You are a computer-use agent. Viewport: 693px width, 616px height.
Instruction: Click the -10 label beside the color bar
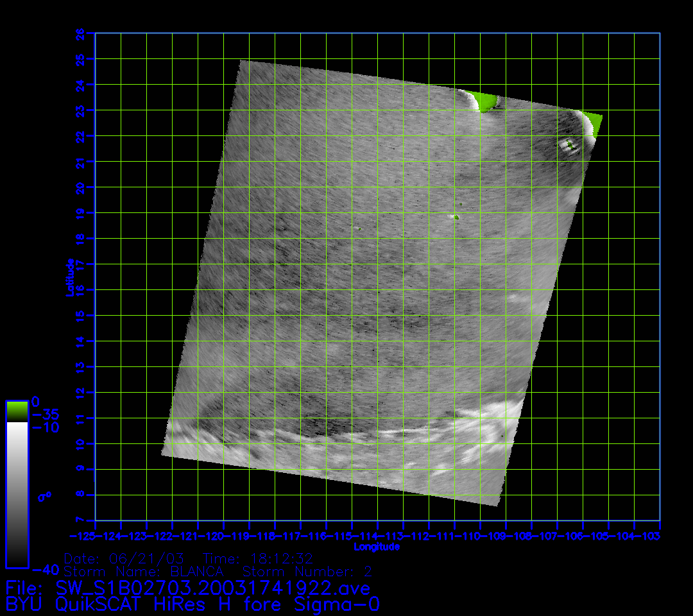(x=46, y=427)
